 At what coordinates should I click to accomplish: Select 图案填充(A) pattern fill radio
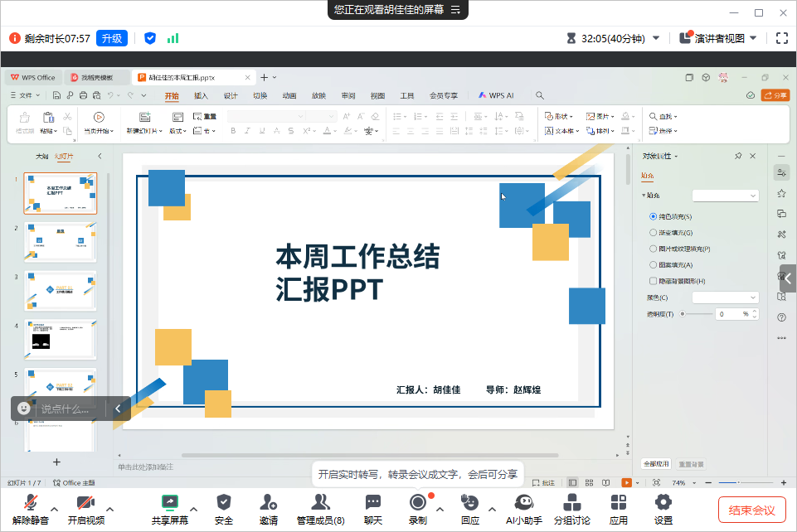pyautogui.click(x=654, y=264)
